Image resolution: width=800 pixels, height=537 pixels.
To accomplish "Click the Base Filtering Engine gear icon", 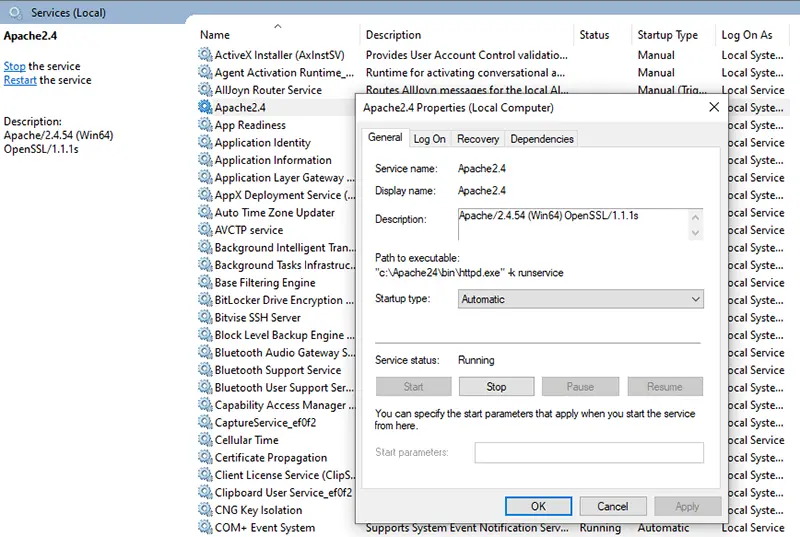I will point(205,282).
